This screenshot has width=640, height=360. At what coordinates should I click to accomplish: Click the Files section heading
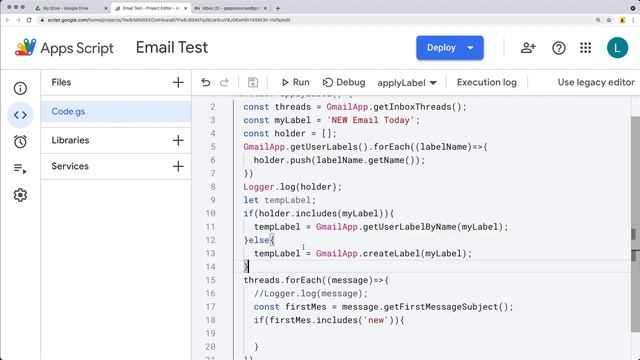pyautogui.click(x=61, y=82)
